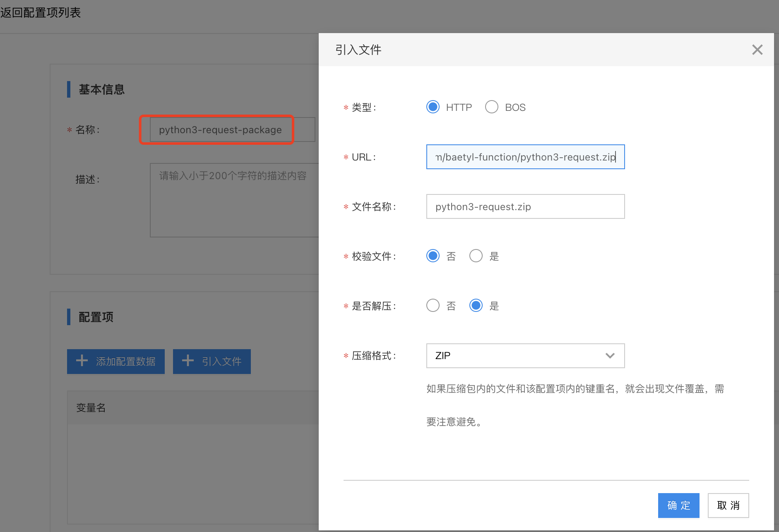
Task: Click the 基本信息 section heading
Action: 102,89
